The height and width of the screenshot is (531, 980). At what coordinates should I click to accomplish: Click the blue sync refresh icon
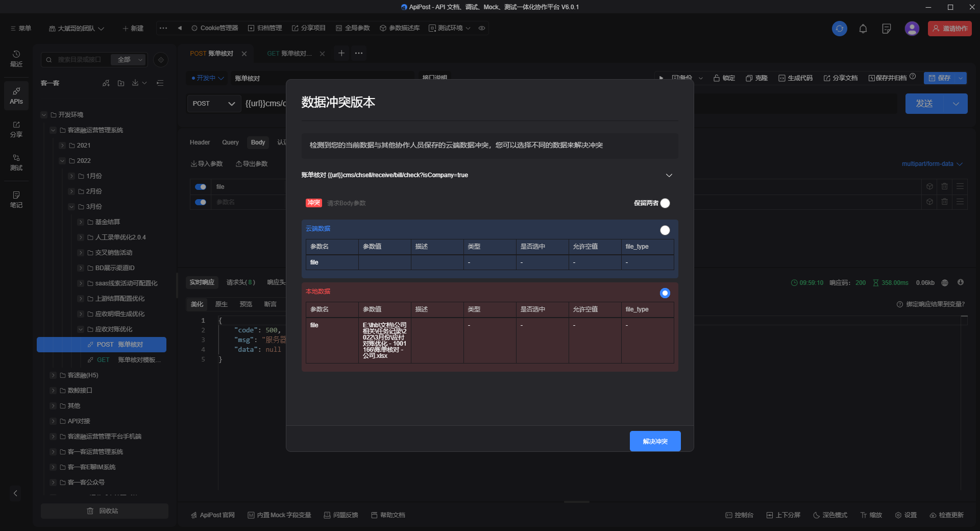[839, 29]
